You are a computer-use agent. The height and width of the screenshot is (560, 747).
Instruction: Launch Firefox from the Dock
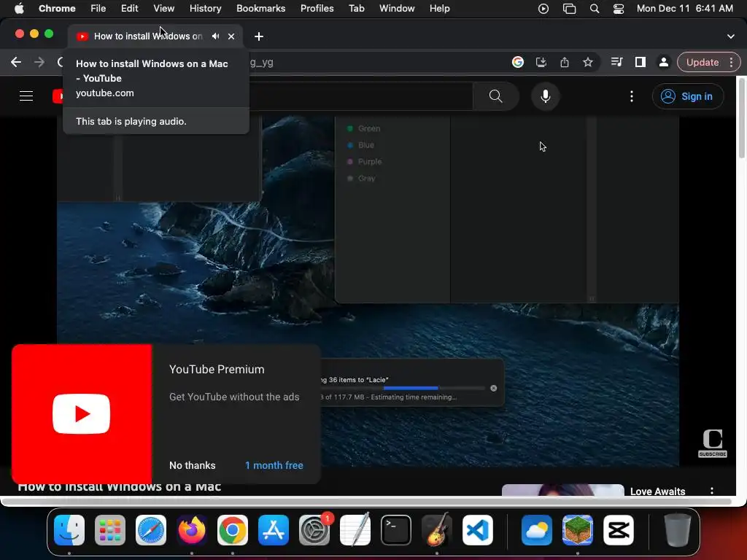192,530
